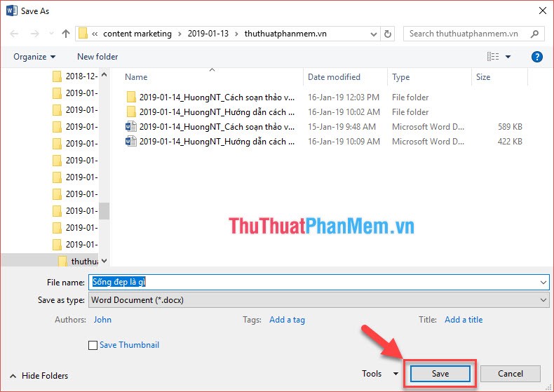Select the thuthu folder in tree
554x392 pixels.
(79, 261)
